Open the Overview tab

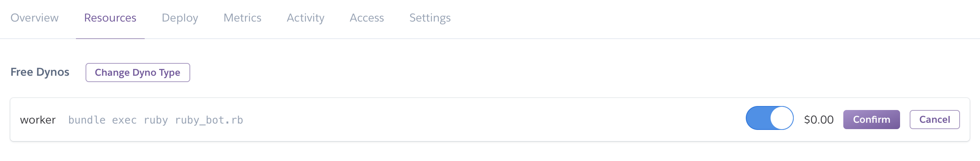click(34, 18)
